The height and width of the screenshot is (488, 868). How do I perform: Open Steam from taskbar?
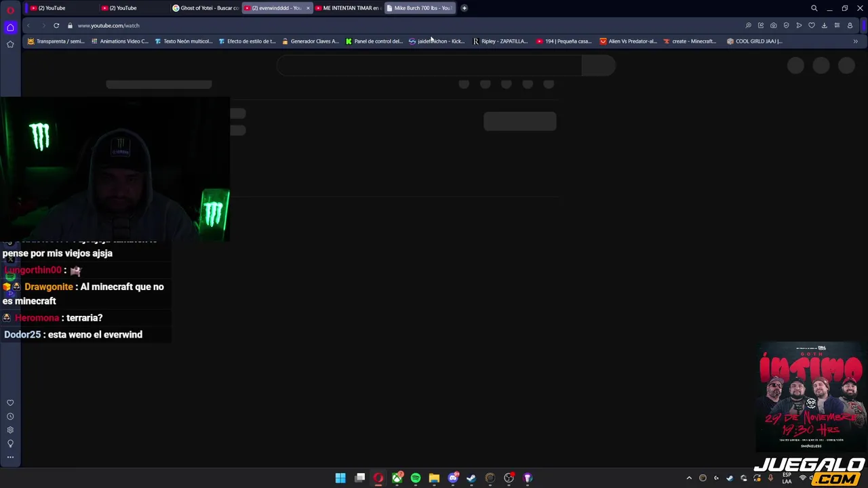point(471,478)
